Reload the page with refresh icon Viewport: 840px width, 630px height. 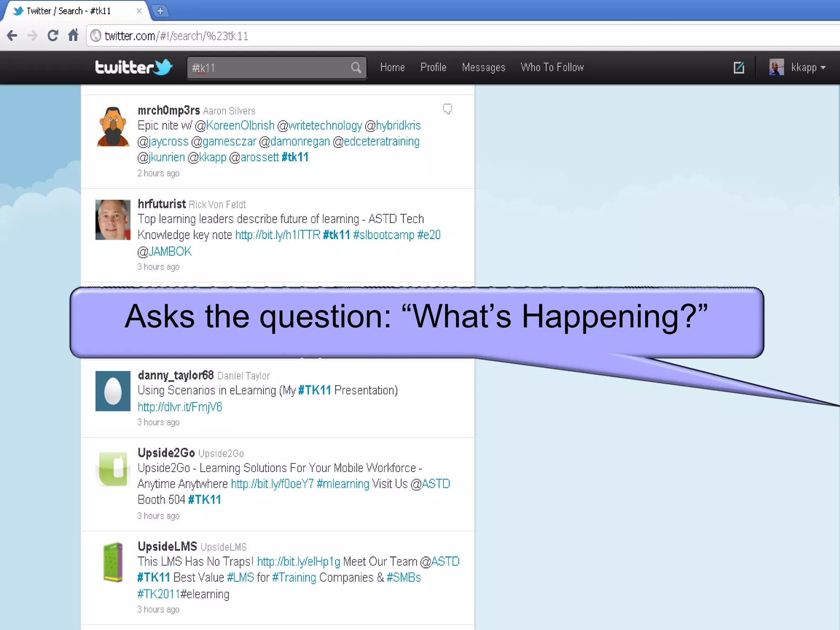click(x=52, y=36)
